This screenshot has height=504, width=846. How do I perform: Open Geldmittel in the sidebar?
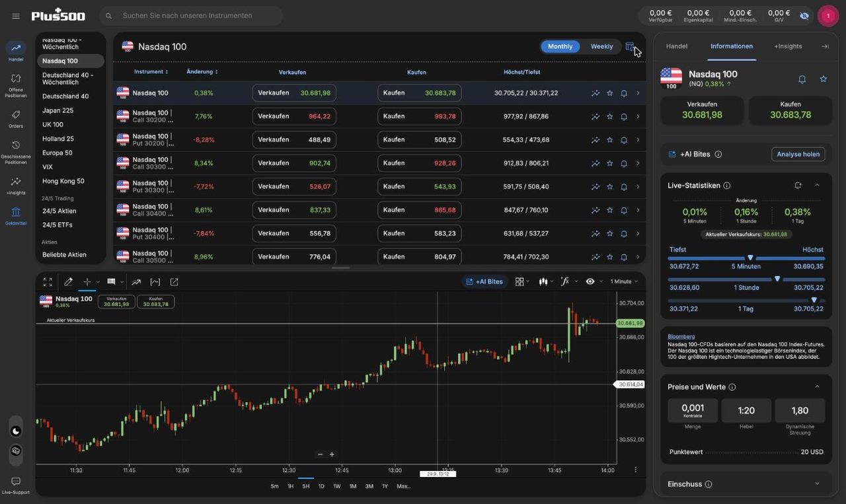[16, 216]
